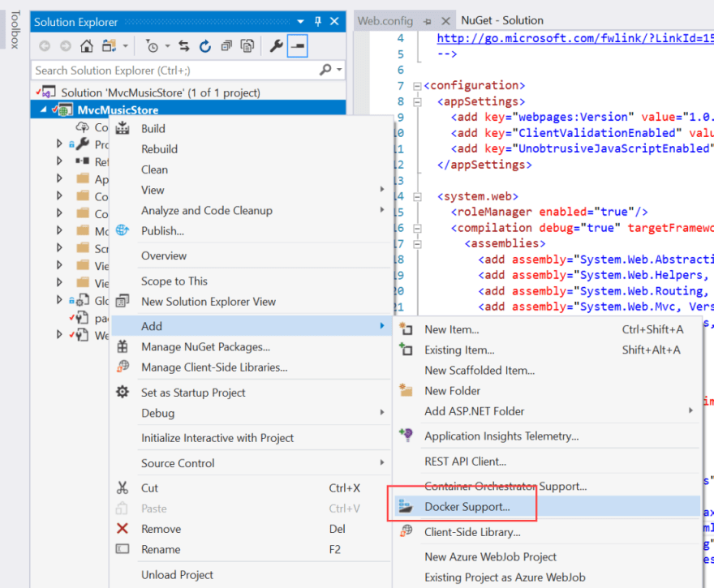Expand the Web.config tree node arrow

pyautogui.click(x=59, y=334)
